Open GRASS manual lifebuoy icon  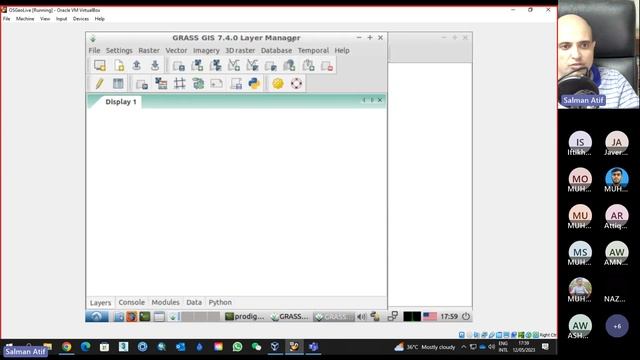(297, 84)
